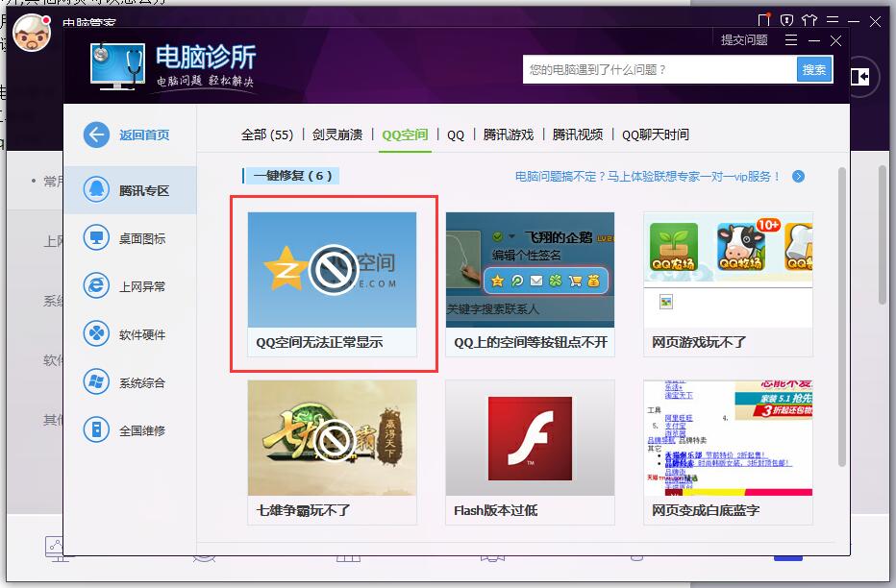Switch to the 全部 (55) tab
896x588 pixels.
click(x=269, y=135)
